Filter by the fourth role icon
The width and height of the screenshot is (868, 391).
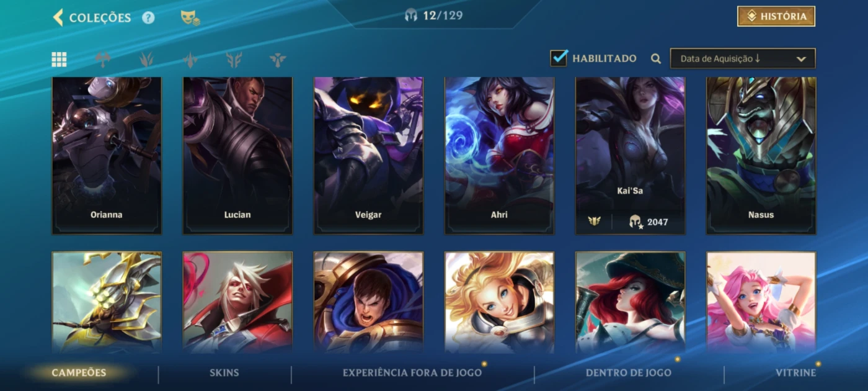(x=234, y=60)
